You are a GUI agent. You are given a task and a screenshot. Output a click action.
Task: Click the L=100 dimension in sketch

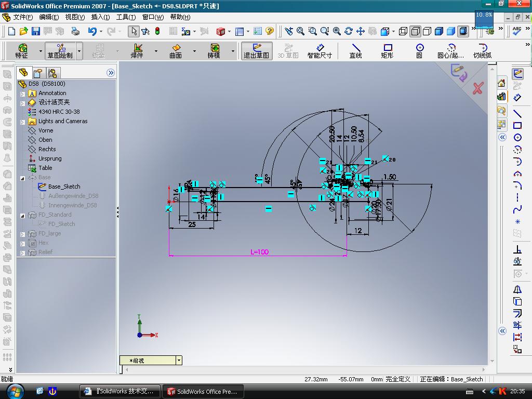pos(260,252)
